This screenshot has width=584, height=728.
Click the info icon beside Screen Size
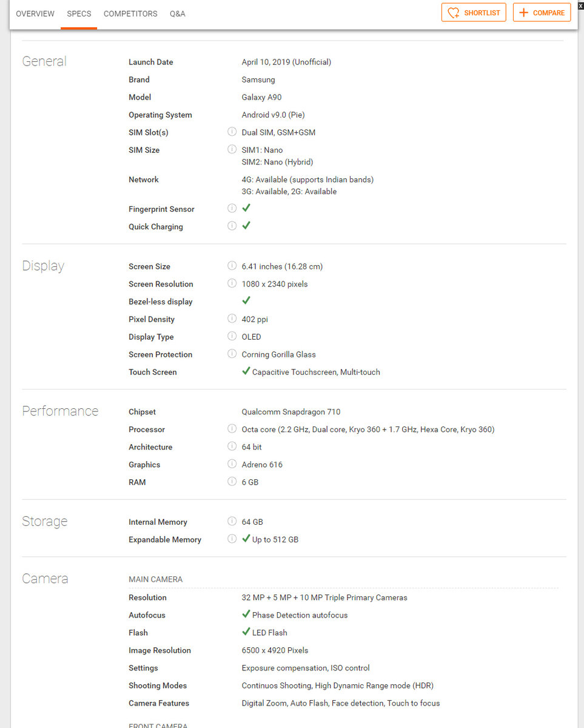[x=232, y=266]
